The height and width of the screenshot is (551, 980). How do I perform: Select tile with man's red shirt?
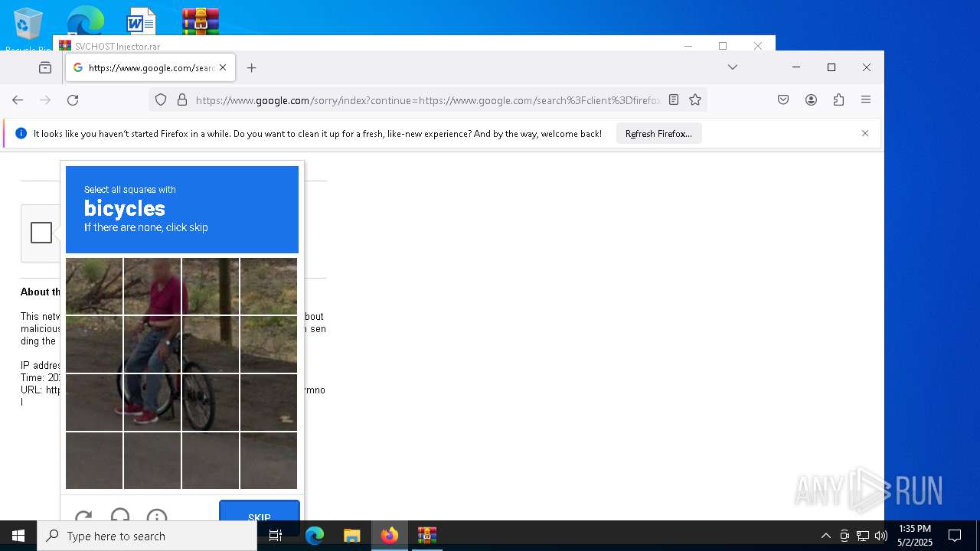pos(152,286)
